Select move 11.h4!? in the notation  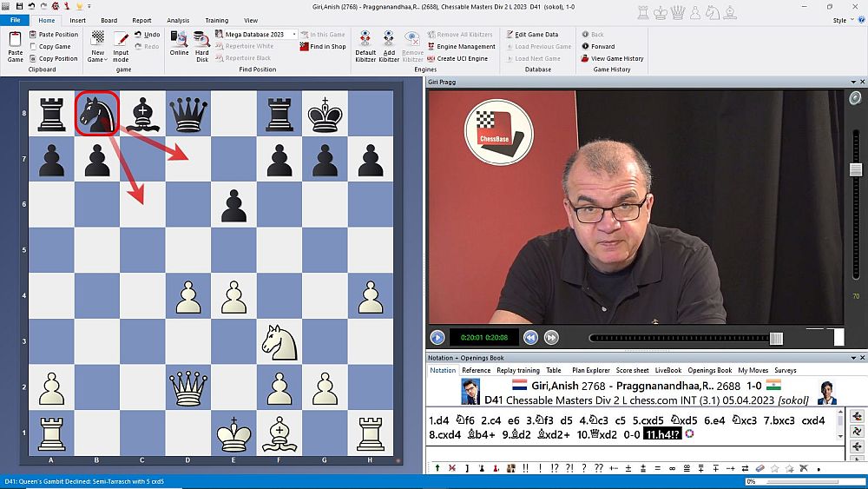(x=661, y=434)
